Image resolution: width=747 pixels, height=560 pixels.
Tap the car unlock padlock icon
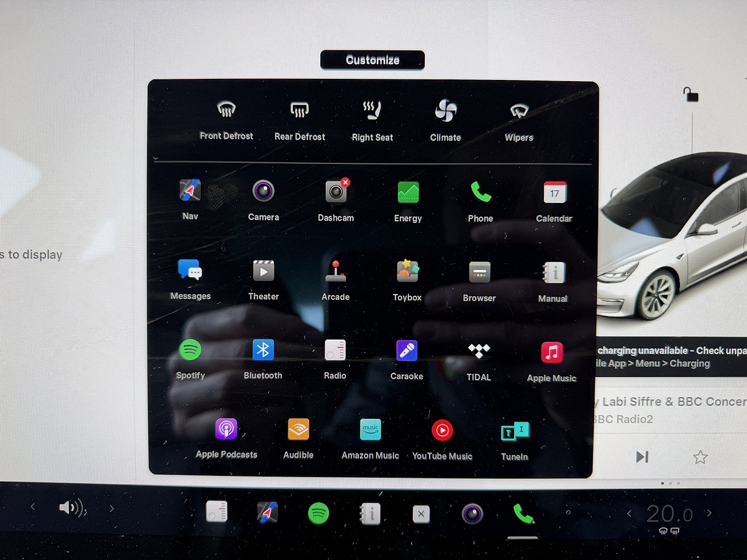tap(690, 94)
